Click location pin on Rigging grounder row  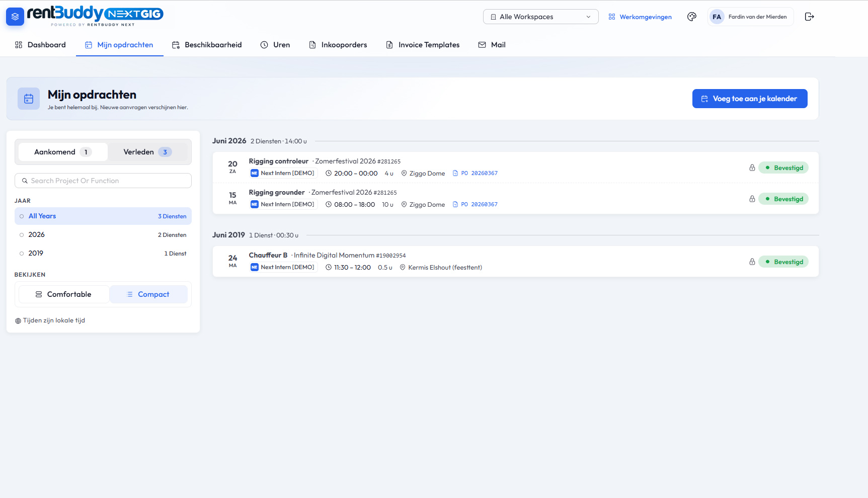pyautogui.click(x=404, y=204)
